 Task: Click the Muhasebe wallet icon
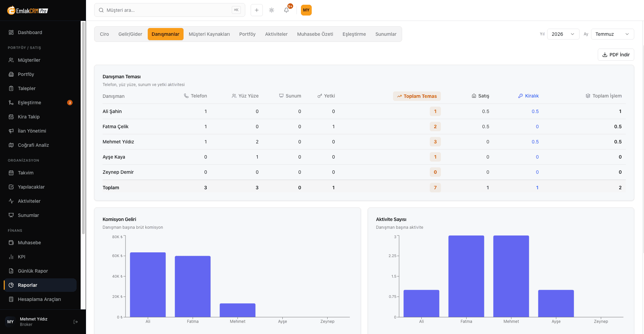pos(11,243)
